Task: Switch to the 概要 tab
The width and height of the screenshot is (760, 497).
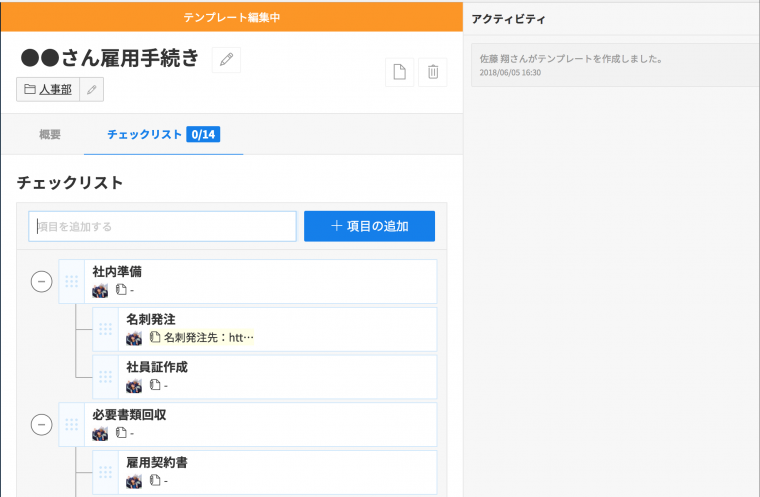Action: [50, 134]
